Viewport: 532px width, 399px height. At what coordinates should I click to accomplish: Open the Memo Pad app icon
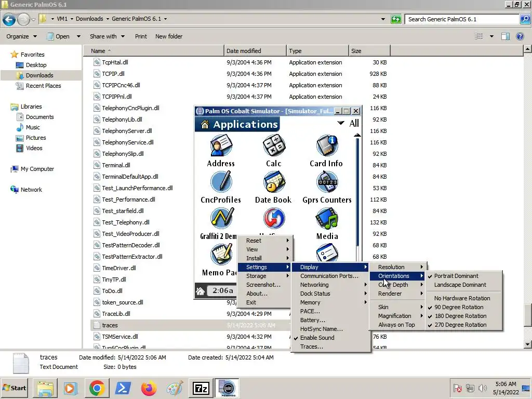[x=221, y=254]
